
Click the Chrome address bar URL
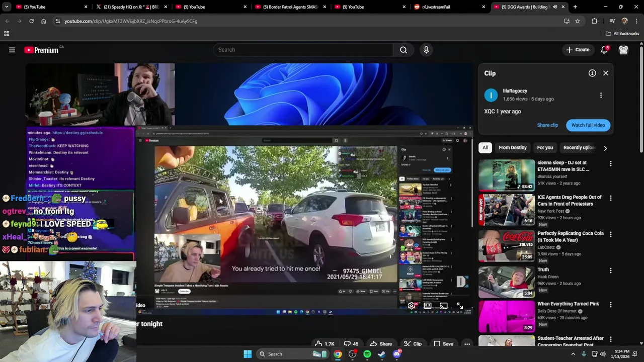point(131,21)
